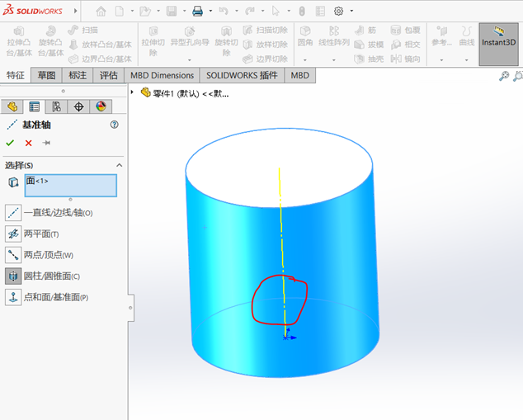Click the 旋转切除 revolved cut tool
This screenshot has height=420, width=523.
[226, 41]
